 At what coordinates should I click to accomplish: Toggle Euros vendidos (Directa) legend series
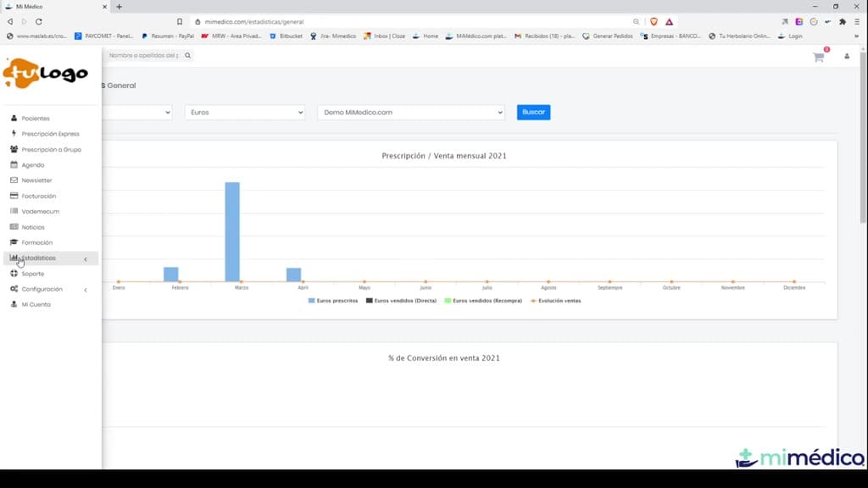click(401, 301)
